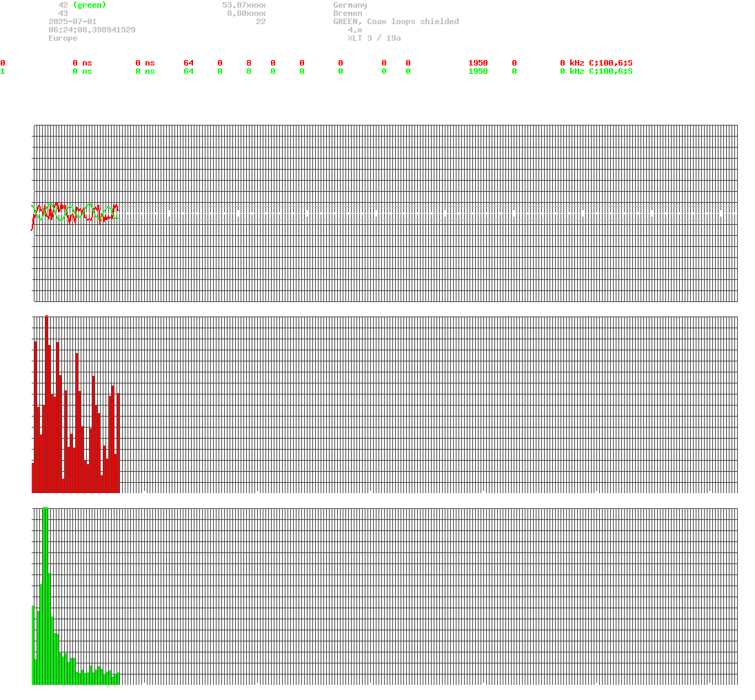Select the green '1950' value
This screenshot has height=700, width=755.
coord(478,71)
